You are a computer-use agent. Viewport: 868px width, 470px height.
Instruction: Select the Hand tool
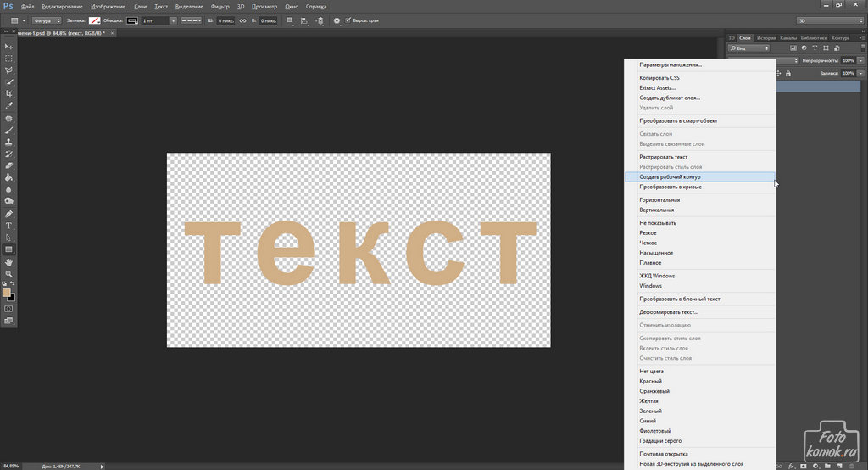(8, 262)
